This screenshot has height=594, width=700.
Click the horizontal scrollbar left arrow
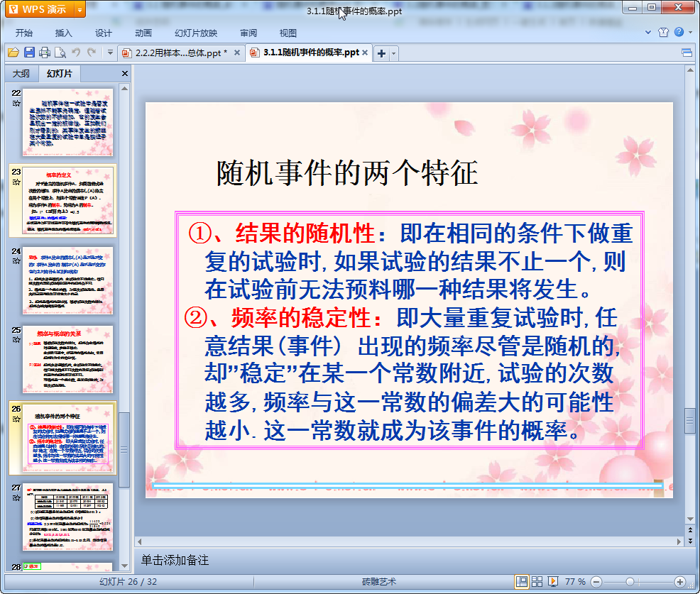pos(140,541)
